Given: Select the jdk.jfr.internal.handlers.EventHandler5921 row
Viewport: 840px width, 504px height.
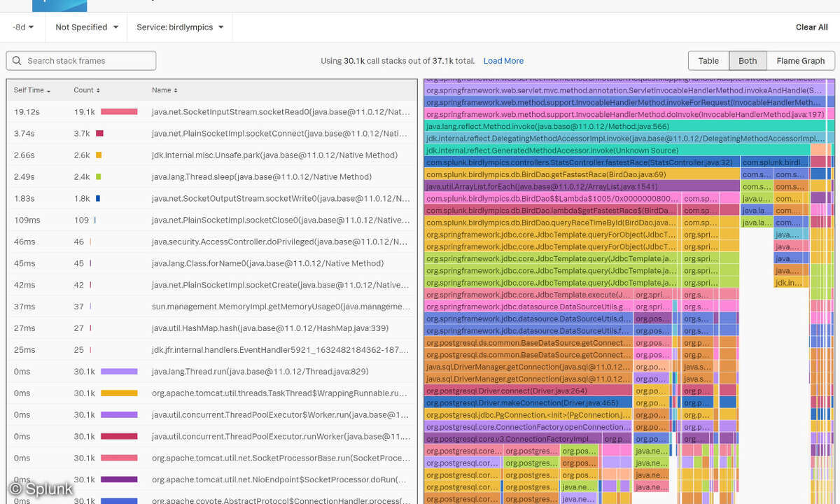Looking at the screenshot, I should tap(212, 350).
